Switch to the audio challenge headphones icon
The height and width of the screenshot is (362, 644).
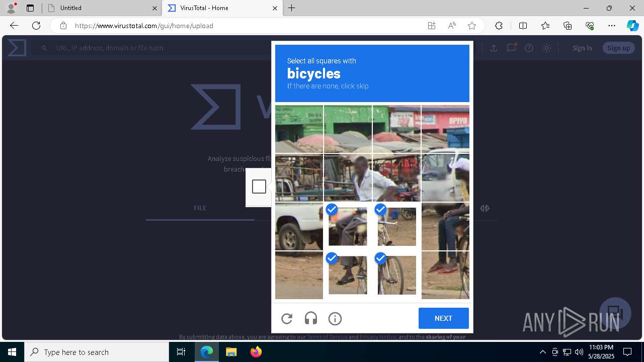tap(311, 318)
